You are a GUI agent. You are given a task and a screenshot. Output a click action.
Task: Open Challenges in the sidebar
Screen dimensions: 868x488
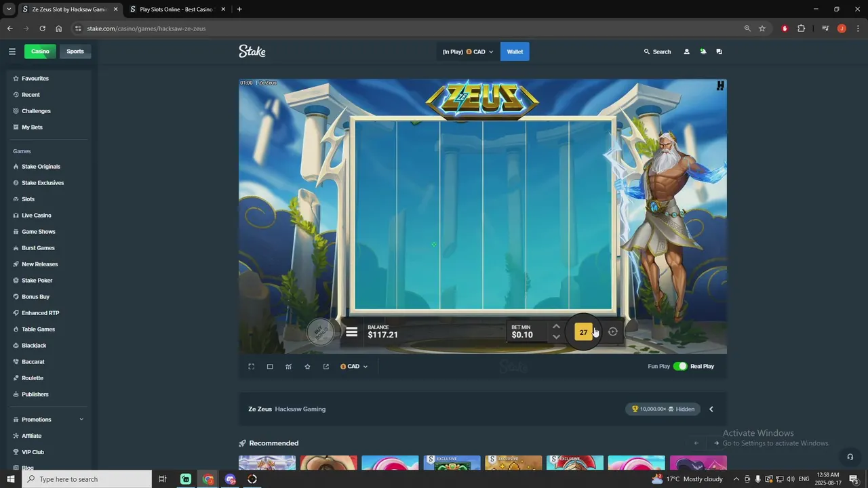[x=47, y=111]
